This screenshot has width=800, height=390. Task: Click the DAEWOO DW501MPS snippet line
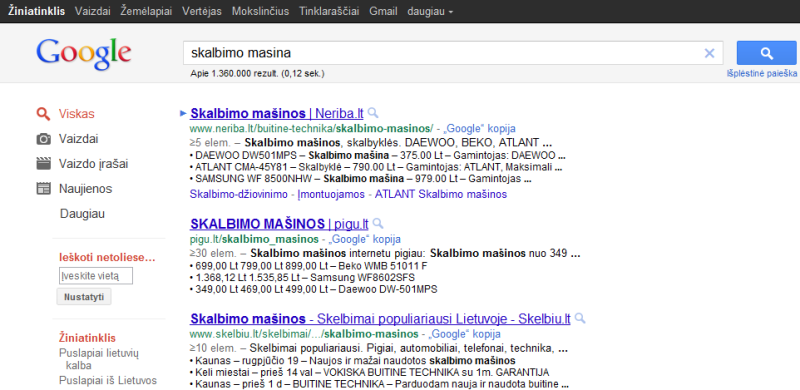(x=377, y=155)
